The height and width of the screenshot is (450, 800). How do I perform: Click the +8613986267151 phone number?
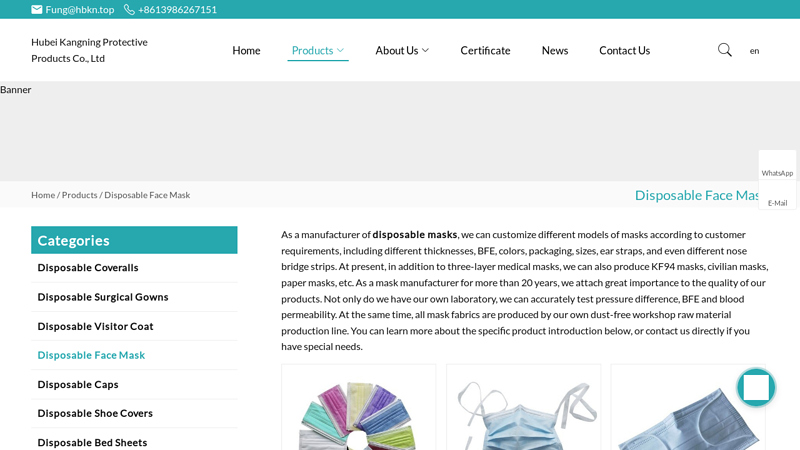(x=177, y=9)
